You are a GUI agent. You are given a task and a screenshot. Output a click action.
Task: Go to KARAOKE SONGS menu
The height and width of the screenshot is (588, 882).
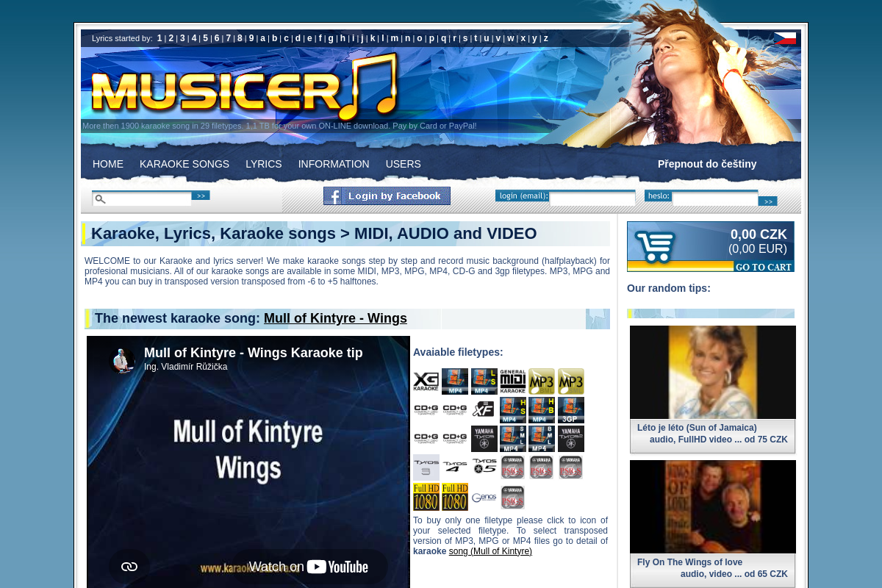click(184, 164)
